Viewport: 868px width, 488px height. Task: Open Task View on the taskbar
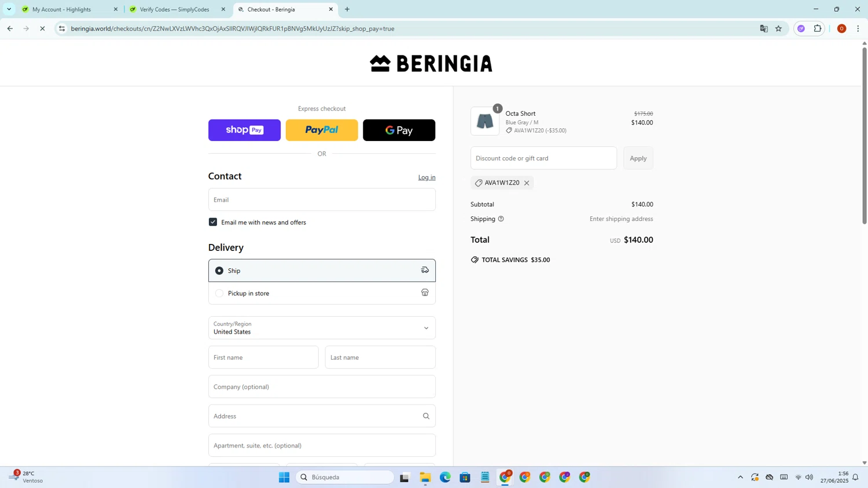(x=404, y=477)
